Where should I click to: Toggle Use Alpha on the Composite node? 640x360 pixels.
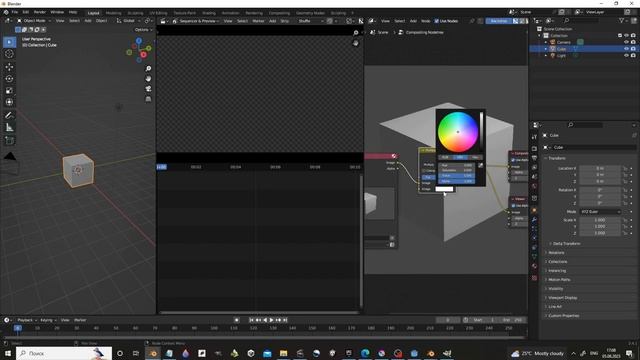click(513, 160)
